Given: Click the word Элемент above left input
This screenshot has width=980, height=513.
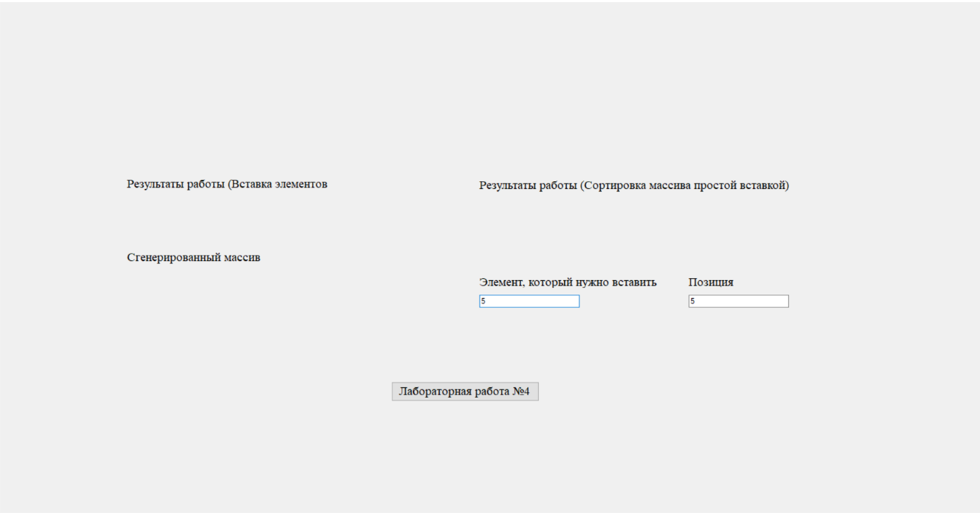Looking at the screenshot, I should [501, 282].
